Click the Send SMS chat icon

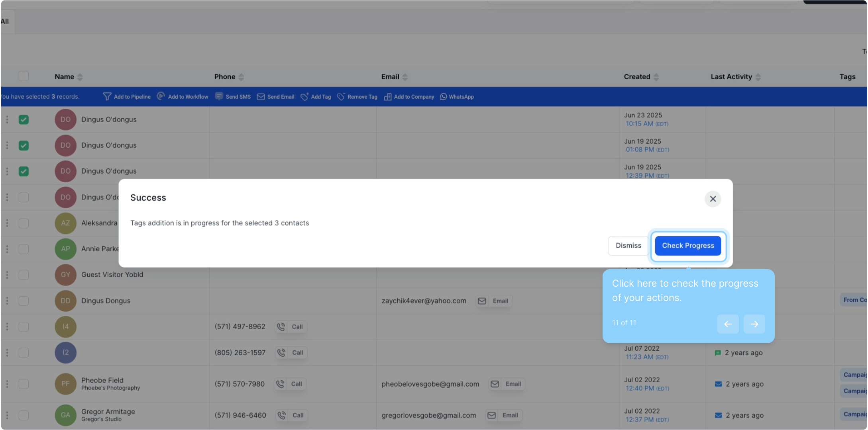pos(219,96)
